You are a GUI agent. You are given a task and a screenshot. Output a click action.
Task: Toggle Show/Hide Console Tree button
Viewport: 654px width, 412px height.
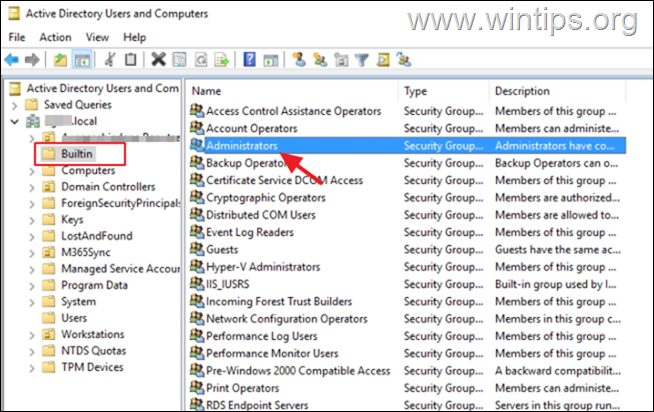click(x=82, y=60)
